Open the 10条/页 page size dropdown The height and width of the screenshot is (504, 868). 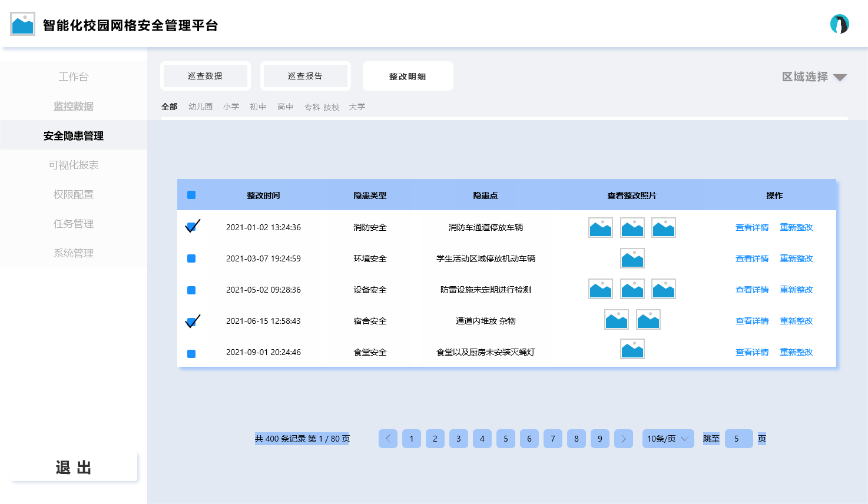[668, 439]
